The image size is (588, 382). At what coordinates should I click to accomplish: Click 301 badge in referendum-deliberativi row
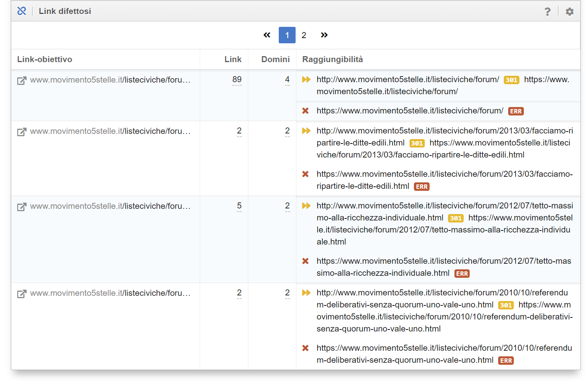point(506,305)
